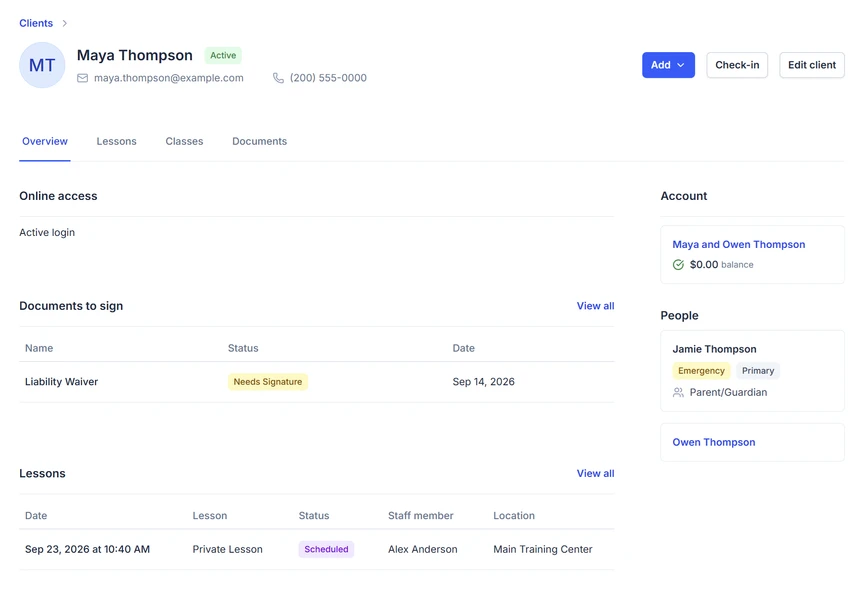The width and height of the screenshot is (864, 589).
Task: Click the Edit client button
Action: (812, 65)
